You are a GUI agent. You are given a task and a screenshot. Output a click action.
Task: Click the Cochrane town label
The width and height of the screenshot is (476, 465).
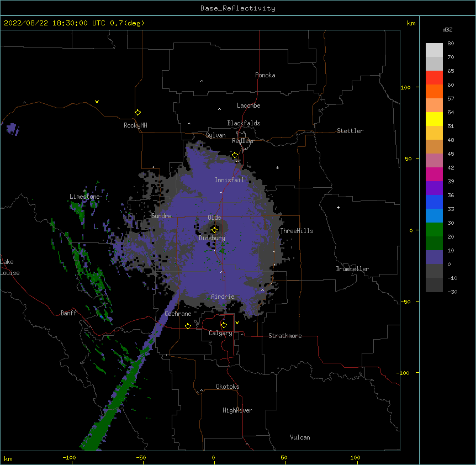[178, 314]
